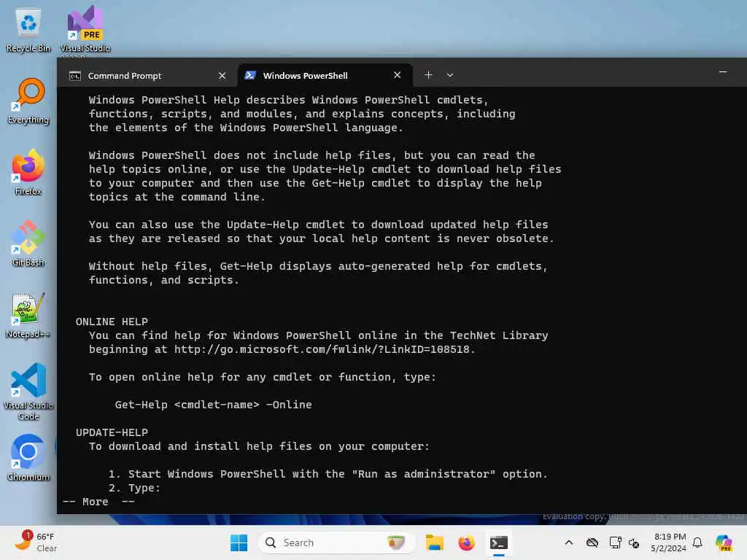The image size is (747, 560).
Task: Select the Visual Studio Code desktop shortcut
Action: (x=28, y=392)
